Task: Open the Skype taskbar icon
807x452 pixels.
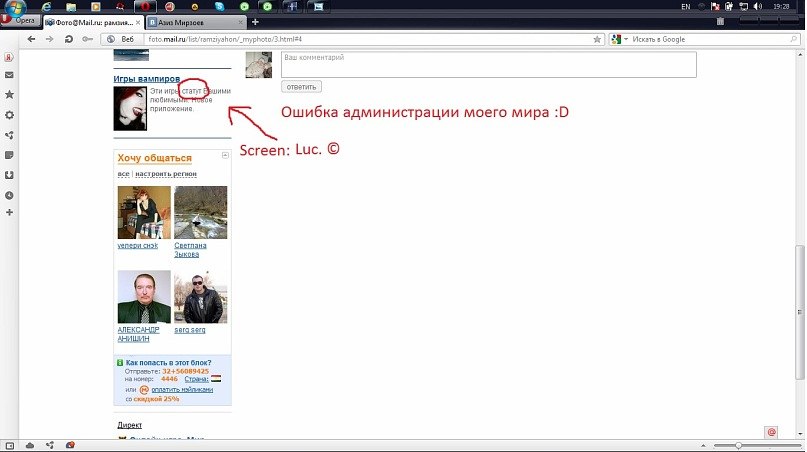Action: pos(220,7)
